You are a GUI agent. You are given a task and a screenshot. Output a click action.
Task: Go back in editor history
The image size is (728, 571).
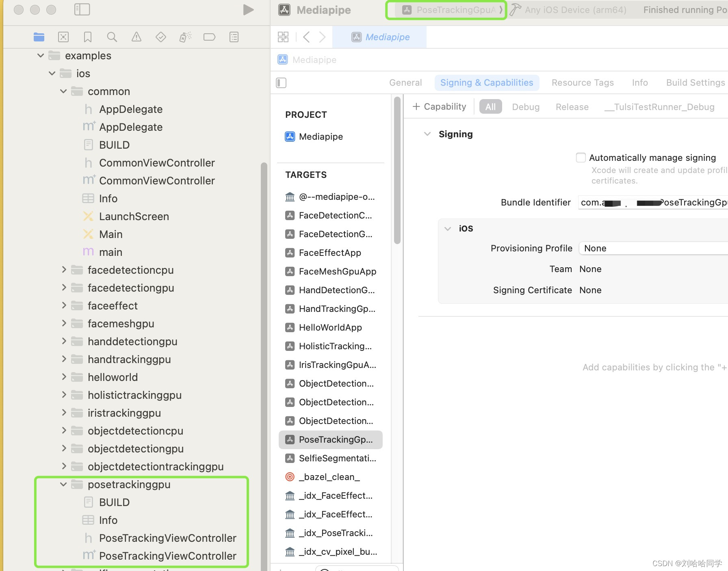(x=307, y=37)
